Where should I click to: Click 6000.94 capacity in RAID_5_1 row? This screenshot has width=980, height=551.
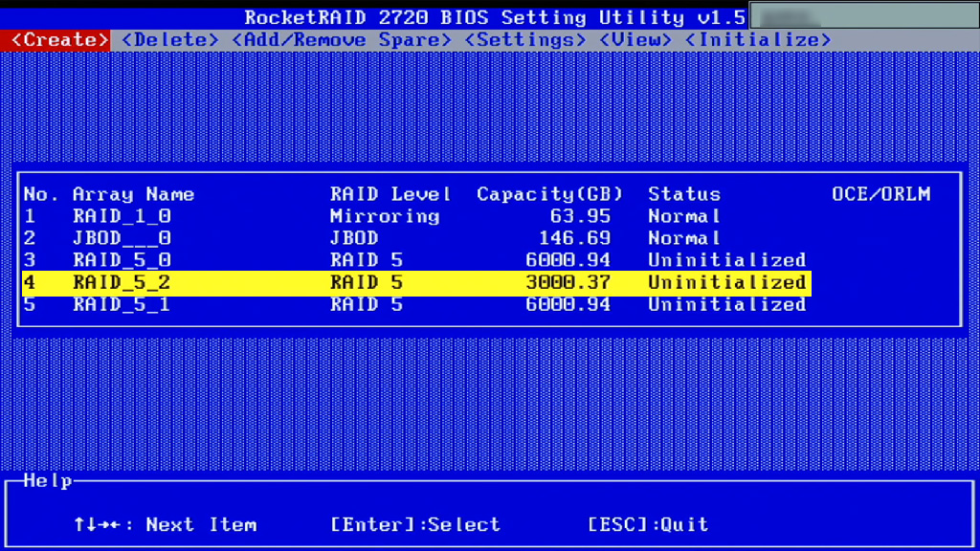[x=568, y=304]
